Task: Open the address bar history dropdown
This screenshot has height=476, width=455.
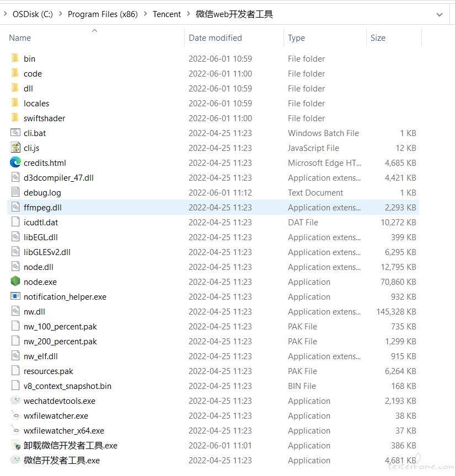Action: pos(439,14)
